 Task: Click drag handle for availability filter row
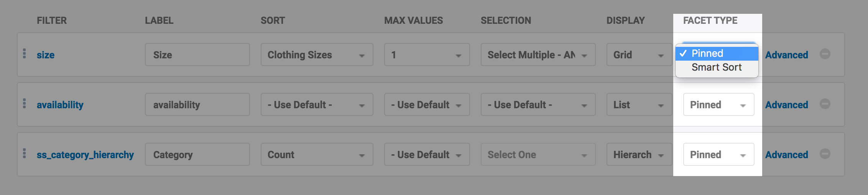25,104
